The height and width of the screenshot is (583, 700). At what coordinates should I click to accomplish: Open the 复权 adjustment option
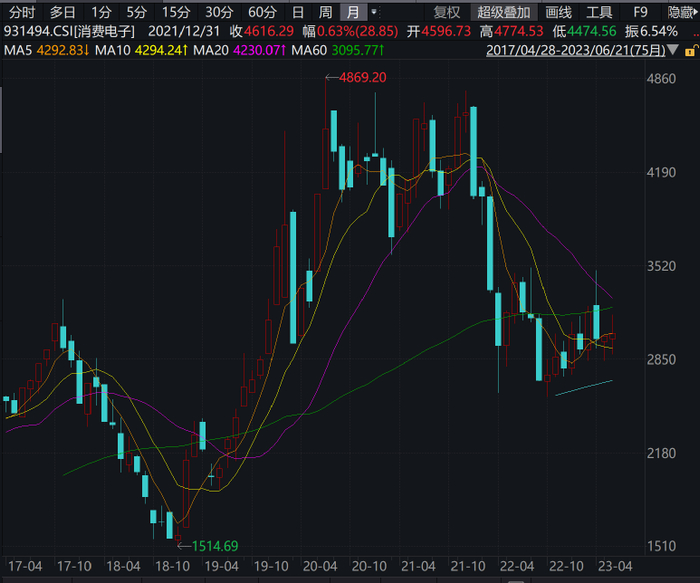[446, 12]
